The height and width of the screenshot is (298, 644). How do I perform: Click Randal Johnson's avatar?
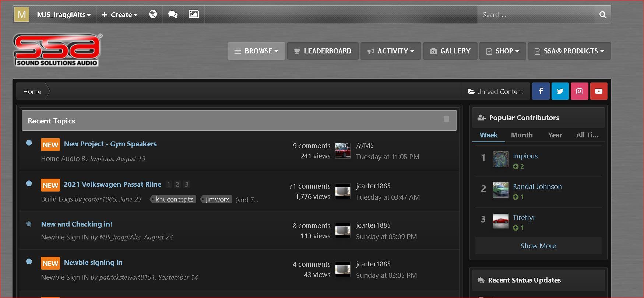(501, 190)
